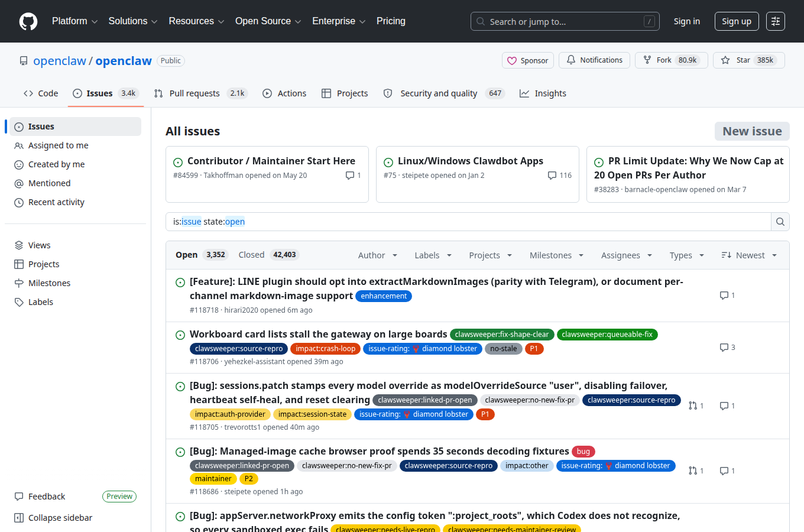Screen dimensions: 804x532
Task: Switch to the Code tab
Action: (x=41, y=93)
